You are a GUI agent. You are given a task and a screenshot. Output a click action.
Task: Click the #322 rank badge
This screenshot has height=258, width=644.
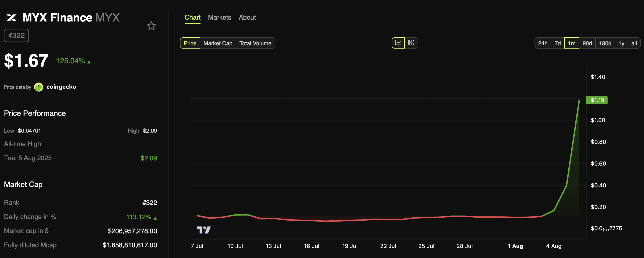coord(16,35)
